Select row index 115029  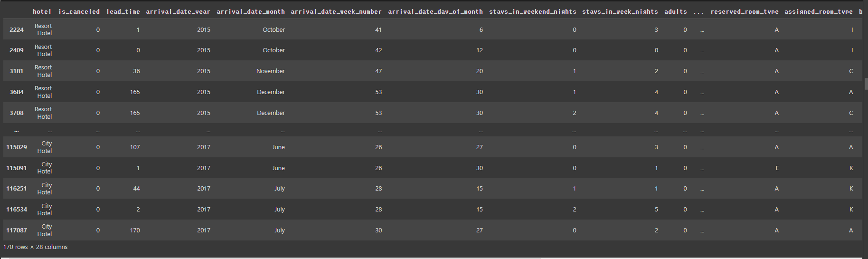point(17,147)
